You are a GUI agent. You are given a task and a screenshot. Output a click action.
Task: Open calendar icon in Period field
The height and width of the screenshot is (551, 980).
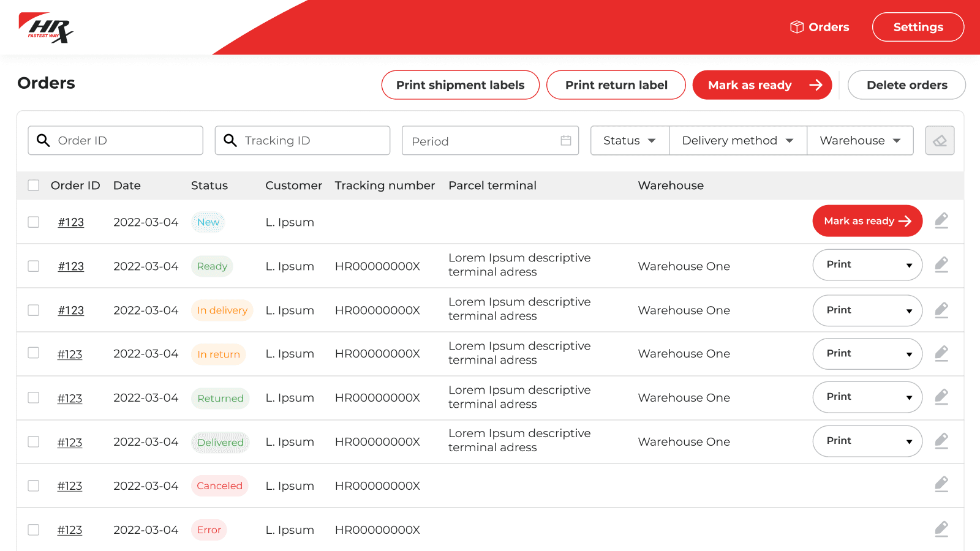[x=565, y=141]
